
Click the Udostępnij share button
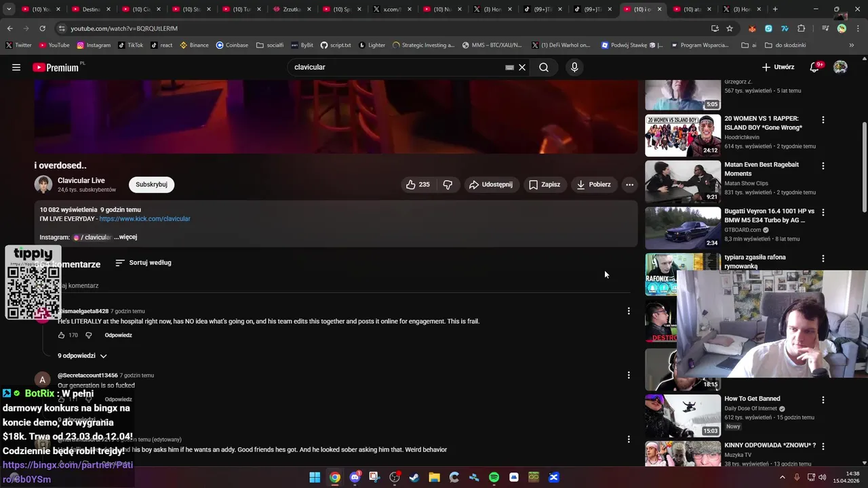[x=490, y=184]
